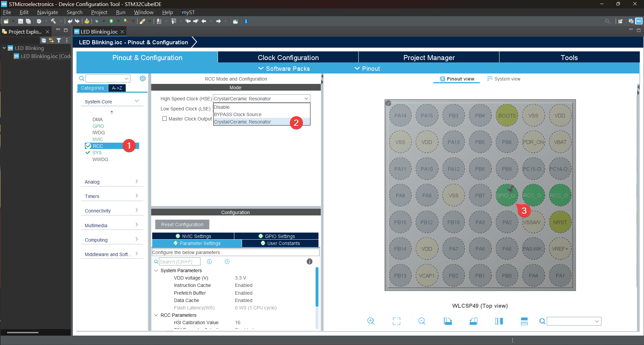The height and width of the screenshot is (345, 644).
Task: Click Reset Configuration button
Action: 182,225
